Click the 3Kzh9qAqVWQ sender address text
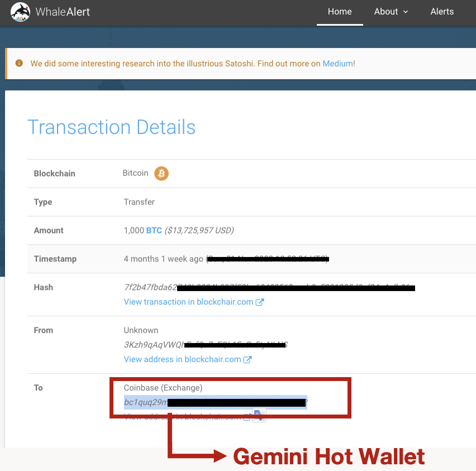 205,345
